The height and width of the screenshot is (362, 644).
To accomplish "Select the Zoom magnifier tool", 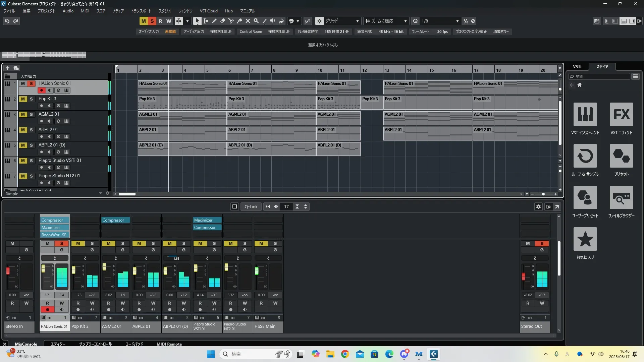I will (x=256, y=21).
